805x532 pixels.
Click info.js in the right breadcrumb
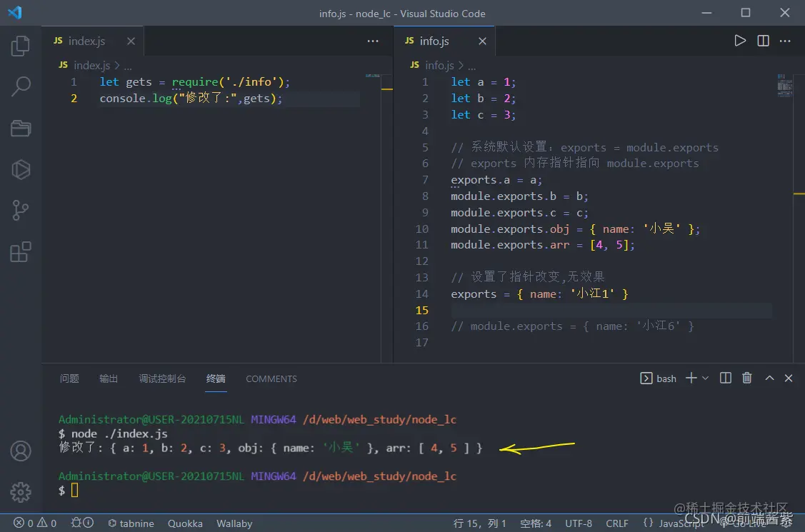[439, 66]
